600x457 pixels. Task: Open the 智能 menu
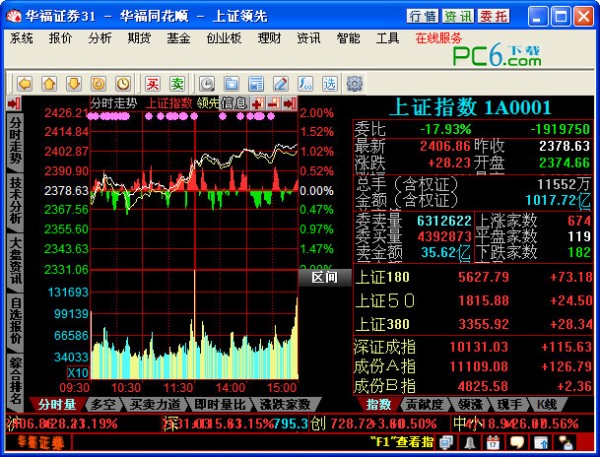(x=348, y=38)
